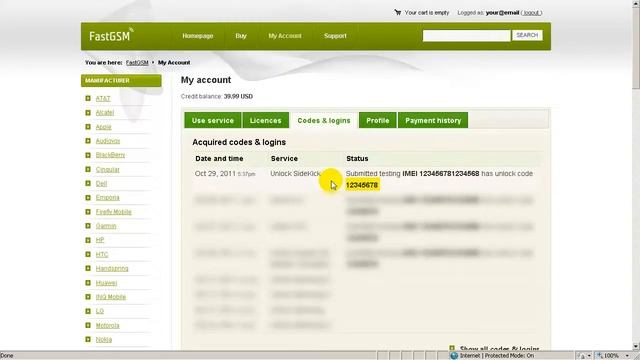Image resolution: width=640 pixels, height=360 pixels.
Task: Switch to the Licences tab
Action: [x=266, y=120]
